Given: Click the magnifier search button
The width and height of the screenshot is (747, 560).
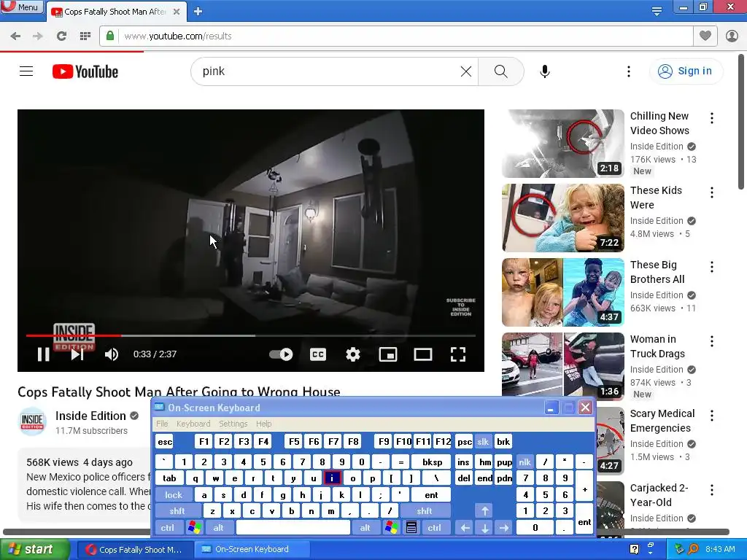Looking at the screenshot, I should pos(500,71).
